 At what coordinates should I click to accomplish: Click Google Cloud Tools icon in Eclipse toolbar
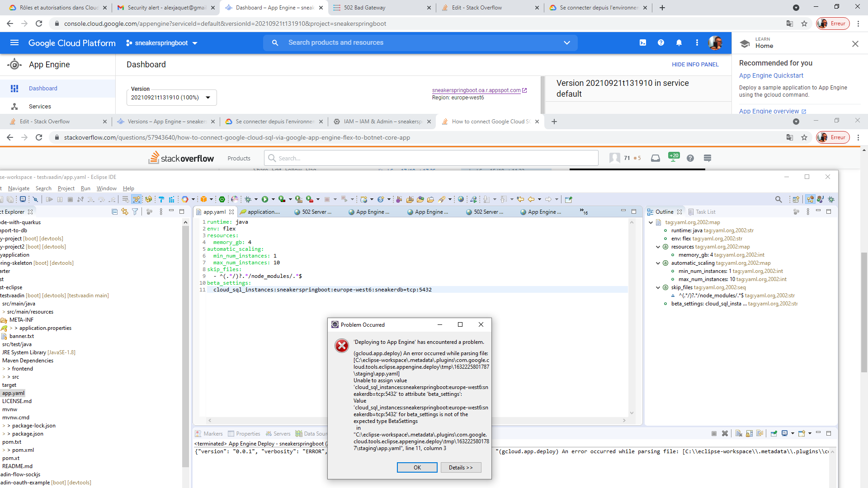[x=184, y=199]
